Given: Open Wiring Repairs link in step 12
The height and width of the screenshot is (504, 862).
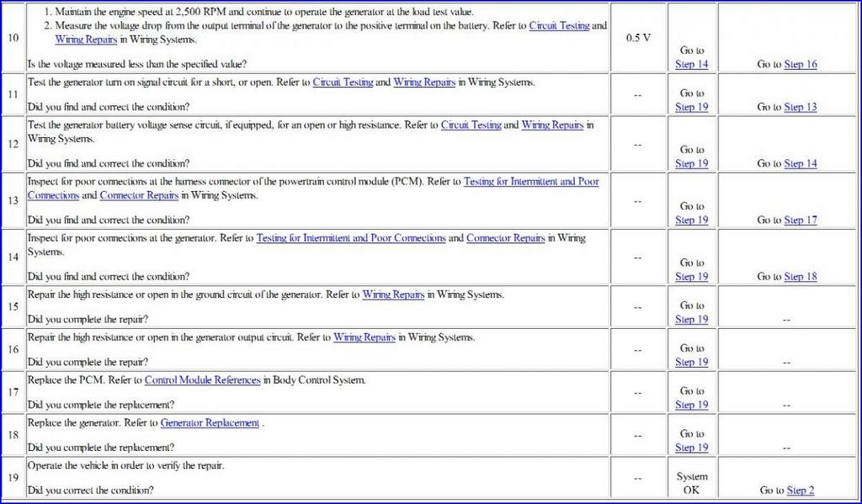Looking at the screenshot, I should pyautogui.click(x=552, y=125).
